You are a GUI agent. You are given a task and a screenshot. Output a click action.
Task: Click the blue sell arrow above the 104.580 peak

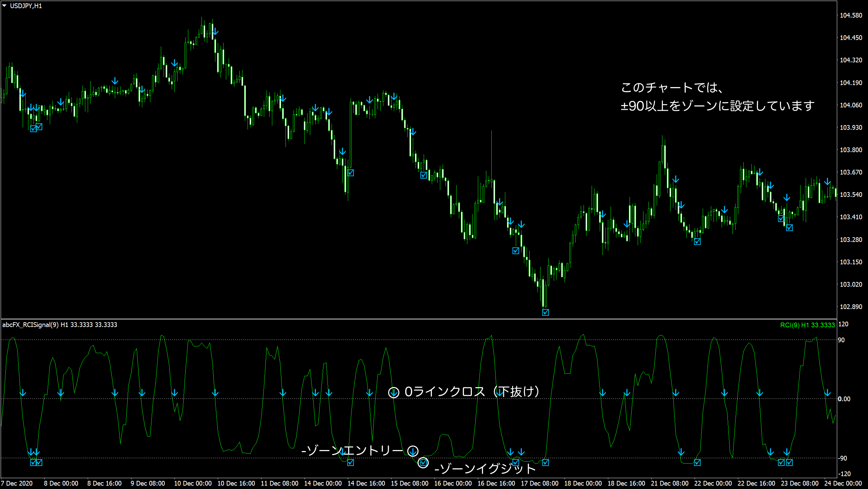point(215,30)
